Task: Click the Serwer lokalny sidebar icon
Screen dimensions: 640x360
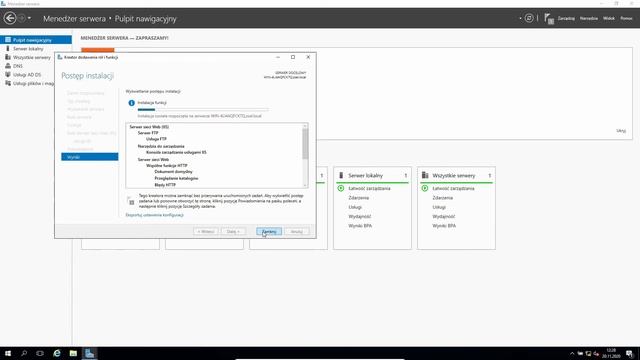Action: (8, 49)
